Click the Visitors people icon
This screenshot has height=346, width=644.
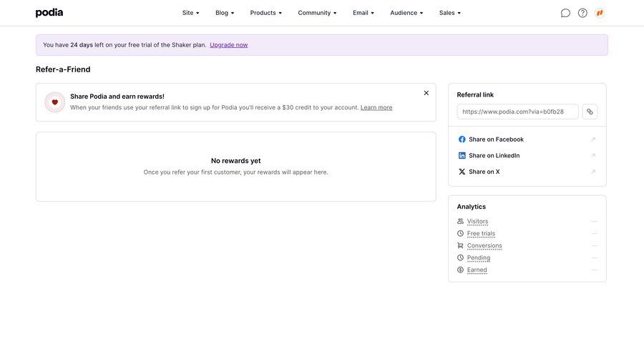click(x=460, y=221)
